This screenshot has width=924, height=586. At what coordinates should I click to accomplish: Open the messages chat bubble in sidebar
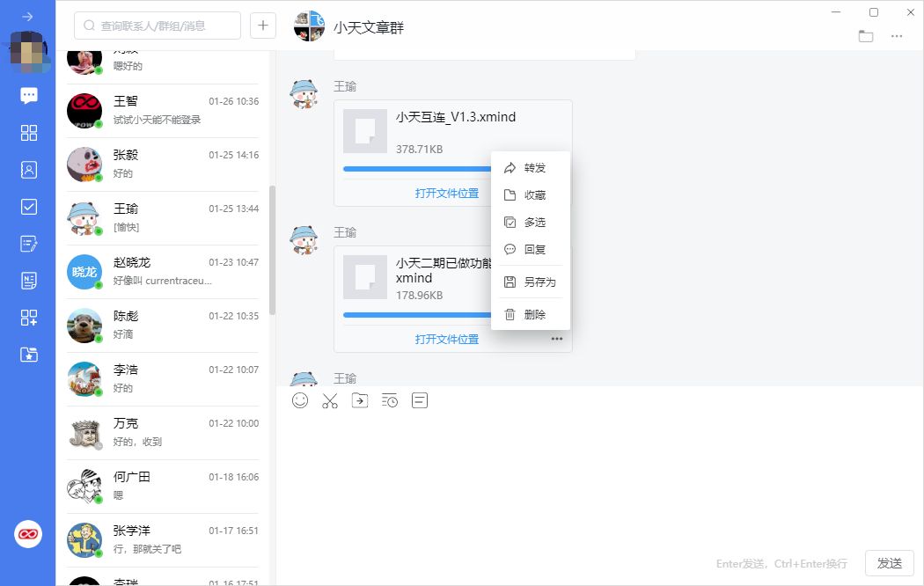[29, 96]
